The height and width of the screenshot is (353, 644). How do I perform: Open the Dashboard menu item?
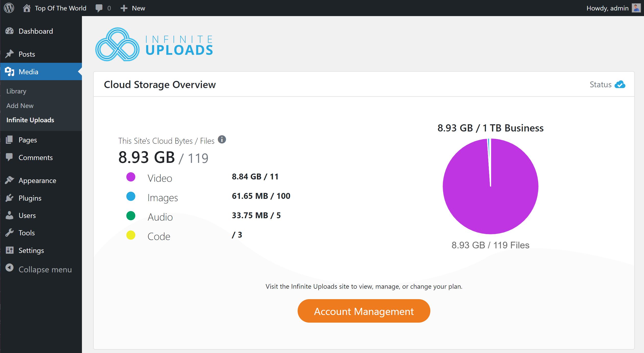(x=41, y=31)
